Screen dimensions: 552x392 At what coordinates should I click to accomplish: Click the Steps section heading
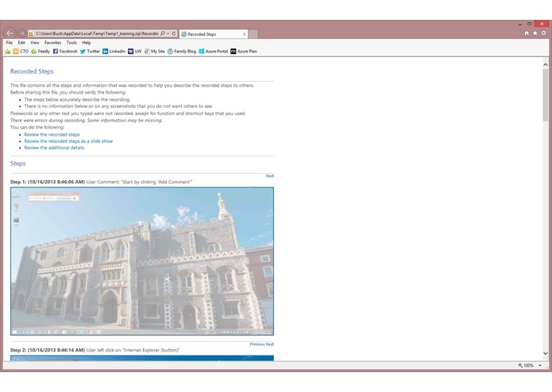18,163
